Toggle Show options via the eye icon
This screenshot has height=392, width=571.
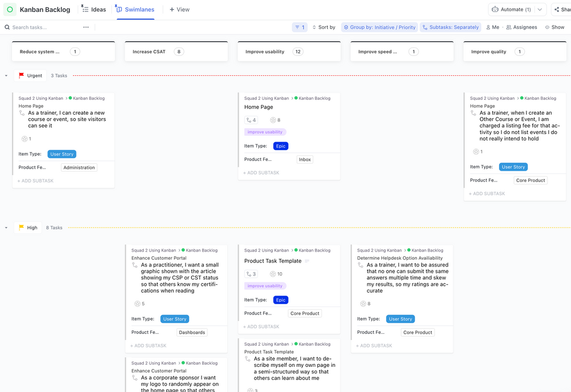[548, 27]
